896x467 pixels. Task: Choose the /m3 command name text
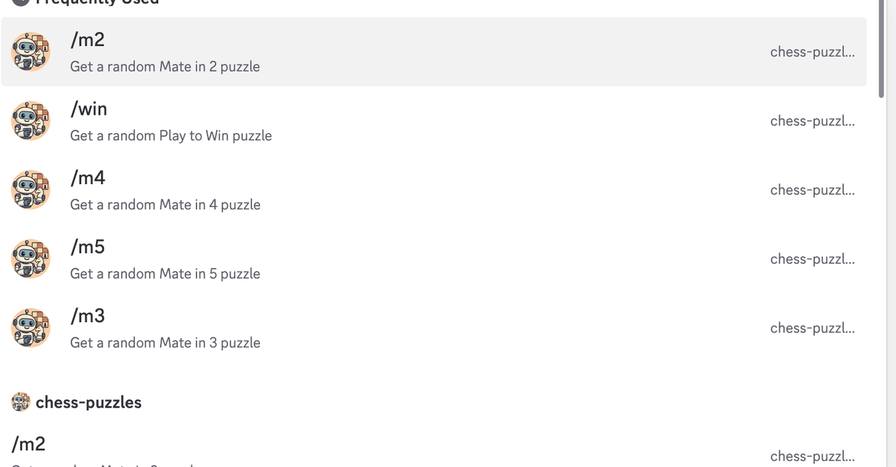88,316
